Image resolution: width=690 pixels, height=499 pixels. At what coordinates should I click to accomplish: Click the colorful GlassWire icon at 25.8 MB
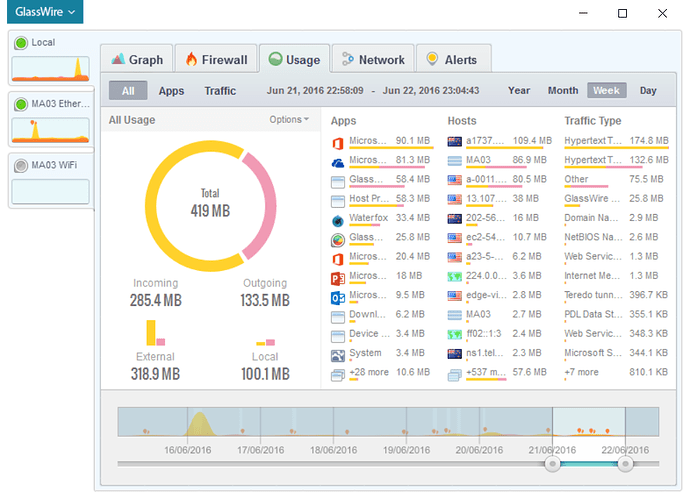click(339, 238)
